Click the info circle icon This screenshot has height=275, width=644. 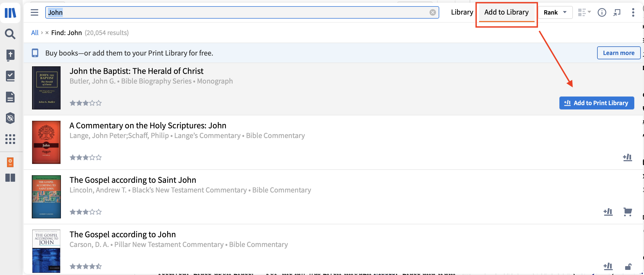602,12
